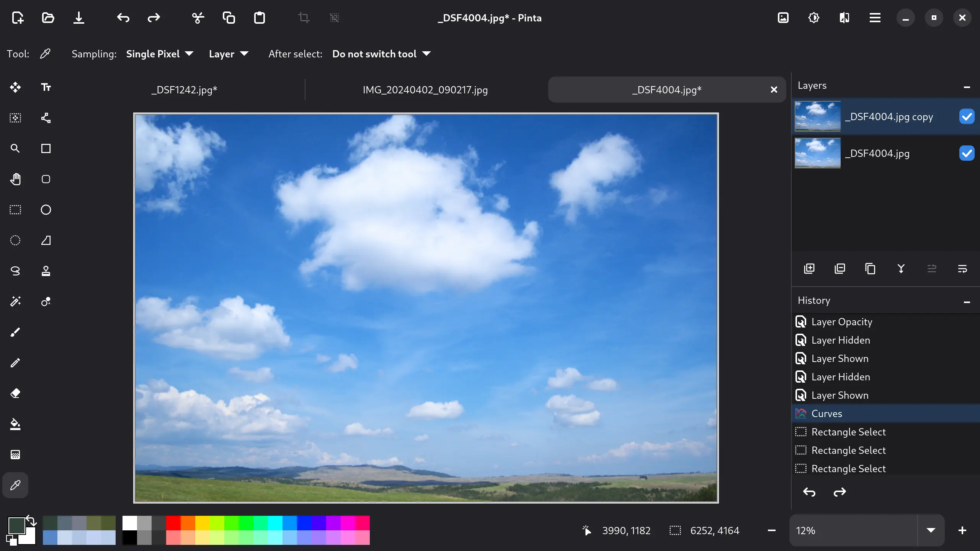980x551 pixels.
Task: Select the Curves history entry
Action: click(x=886, y=414)
